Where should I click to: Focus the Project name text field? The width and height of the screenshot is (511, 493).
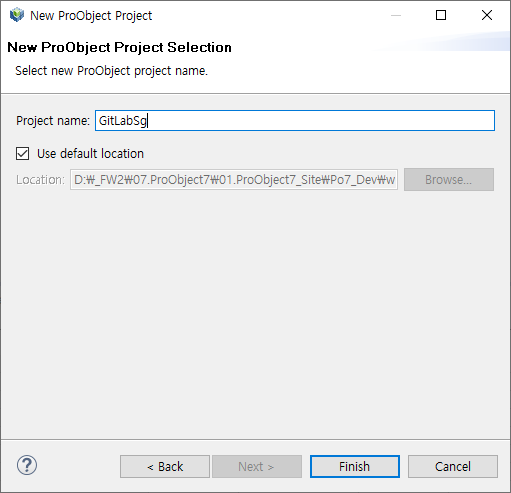pos(295,121)
